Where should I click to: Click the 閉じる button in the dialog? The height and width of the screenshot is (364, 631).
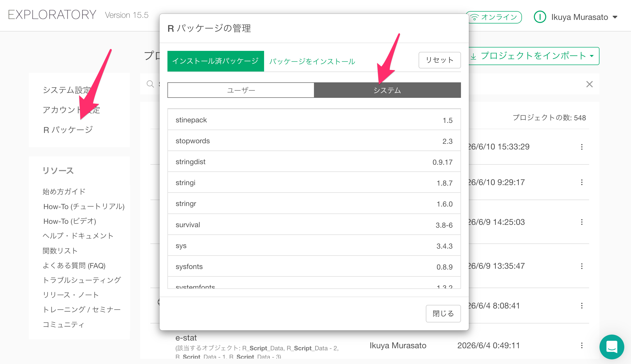[x=443, y=313]
